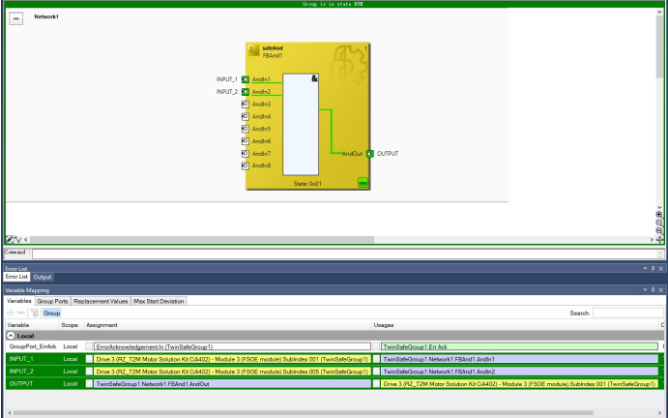Screen dimensions: 668x418
Task: Click the safeAnd function block header icon
Action: point(254,51)
